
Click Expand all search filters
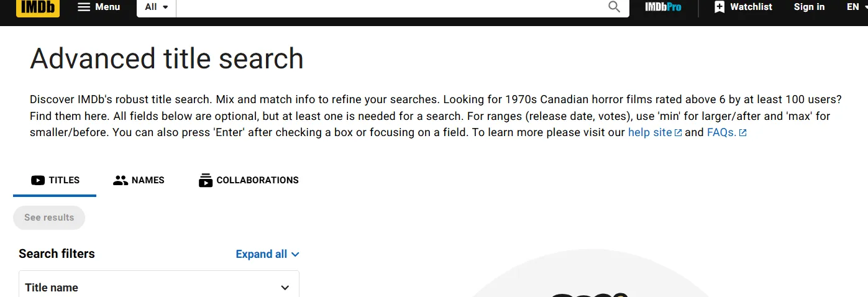pos(267,254)
